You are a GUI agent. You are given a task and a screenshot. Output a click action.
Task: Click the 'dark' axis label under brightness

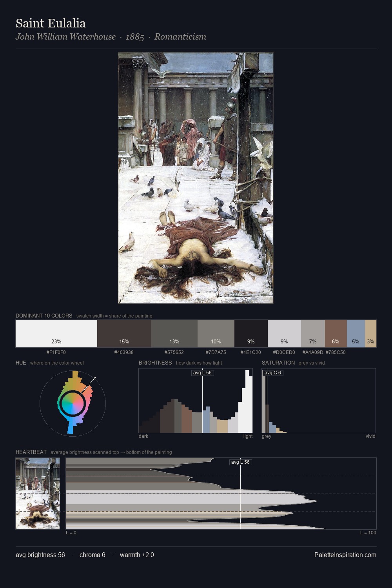click(x=143, y=436)
